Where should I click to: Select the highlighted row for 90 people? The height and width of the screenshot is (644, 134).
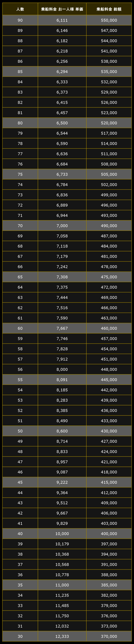point(67,20)
